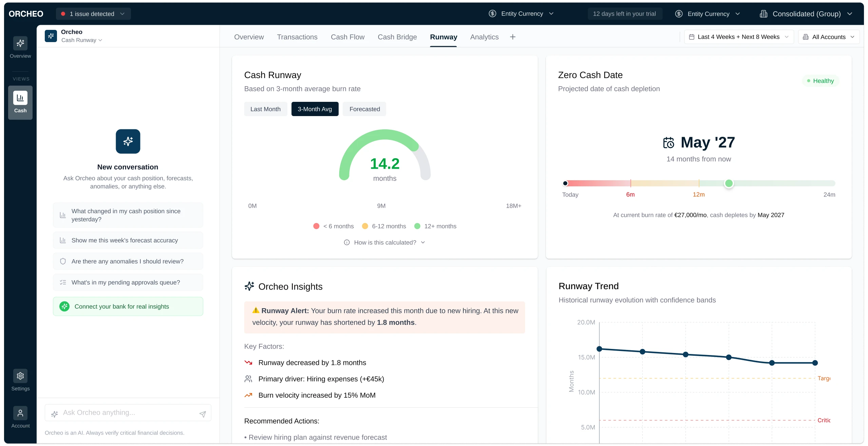
Task: Click the Healthy status badge
Action: click(x=821, y=81)
